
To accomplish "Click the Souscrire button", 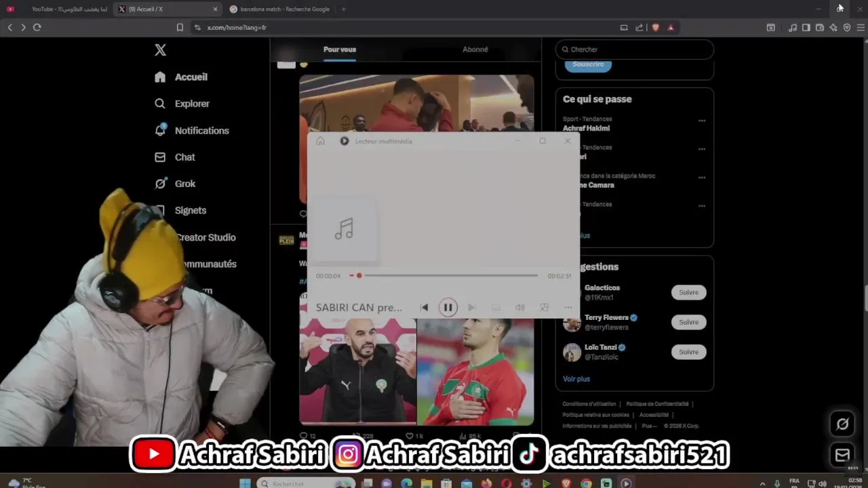I will click(588, 64).
